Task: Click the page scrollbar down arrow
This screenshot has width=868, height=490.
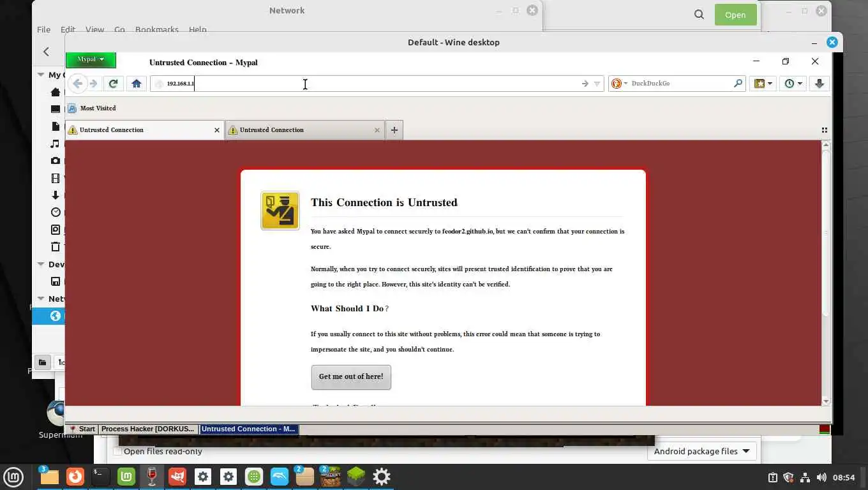Action: [x=826, y=401]
